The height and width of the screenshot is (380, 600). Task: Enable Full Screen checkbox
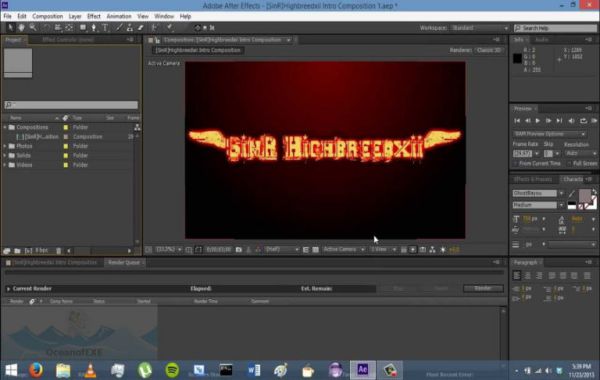click(569, 164)
